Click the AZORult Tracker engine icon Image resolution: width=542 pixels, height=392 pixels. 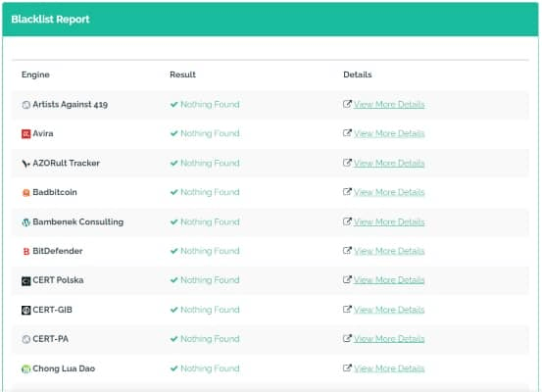(25, 163)
